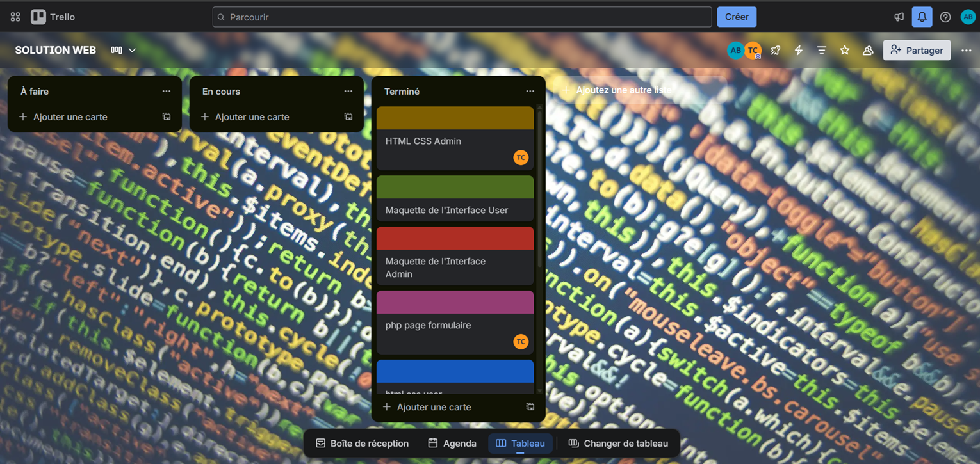Open the megaphone feedback icon

(x=899, y=17)
